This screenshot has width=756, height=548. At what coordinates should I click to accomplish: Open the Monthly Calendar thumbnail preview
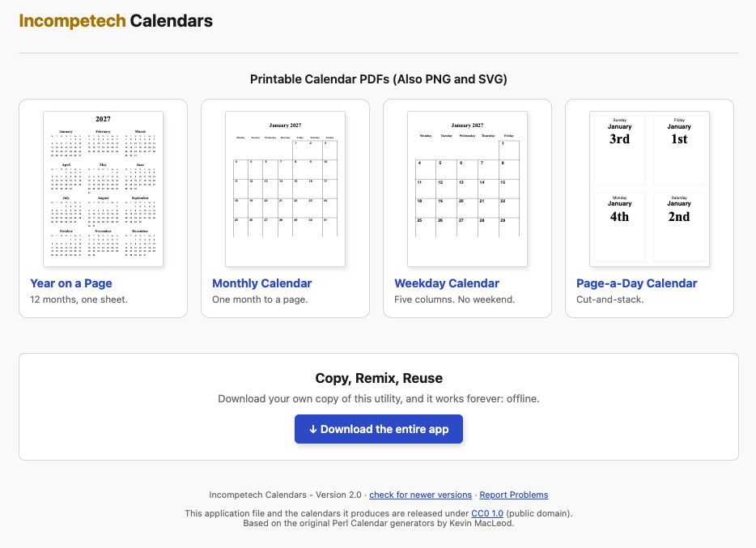(x=286, y=189)
